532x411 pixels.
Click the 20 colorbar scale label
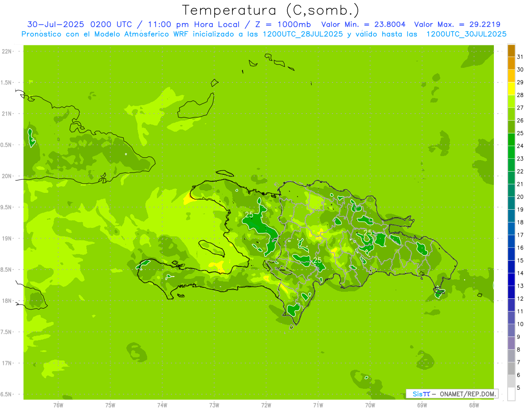point(520,197)
